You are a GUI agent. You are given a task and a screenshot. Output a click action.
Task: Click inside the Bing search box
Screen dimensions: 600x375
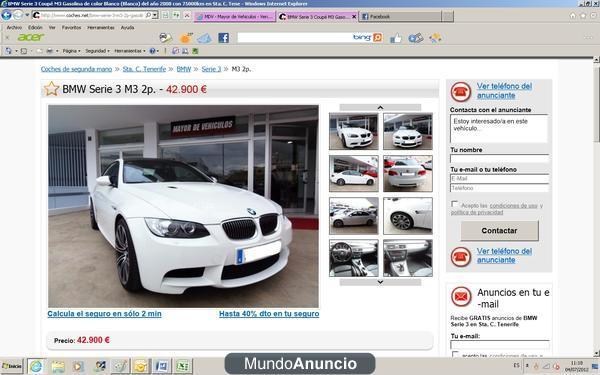[295, 38]
